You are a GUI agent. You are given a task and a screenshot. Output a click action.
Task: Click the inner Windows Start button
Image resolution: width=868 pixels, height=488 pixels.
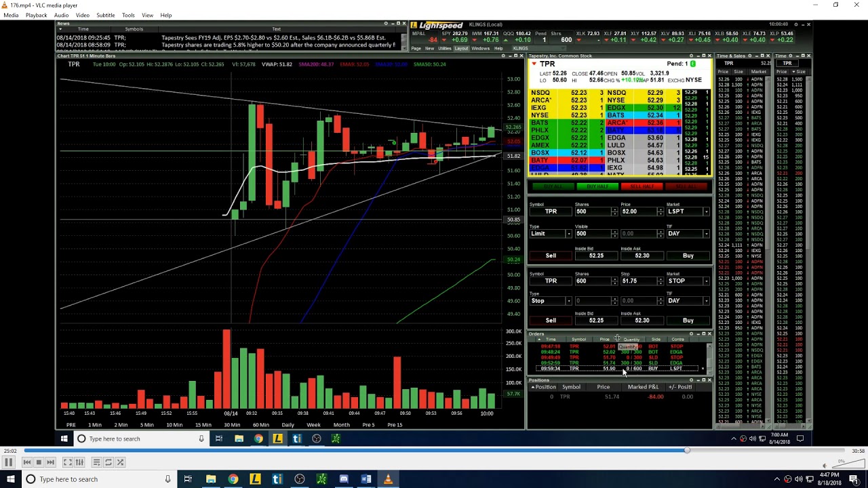[64, 439]
